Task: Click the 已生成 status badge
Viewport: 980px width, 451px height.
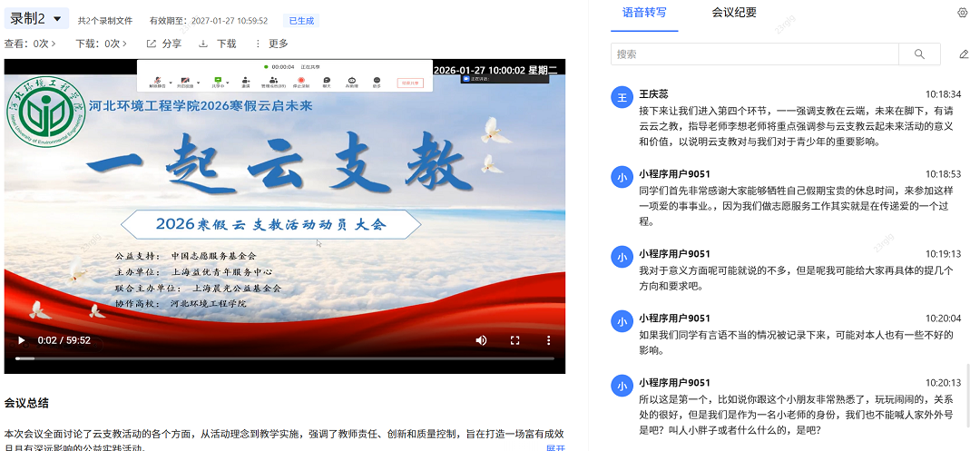Action: (x=301, y=21)
